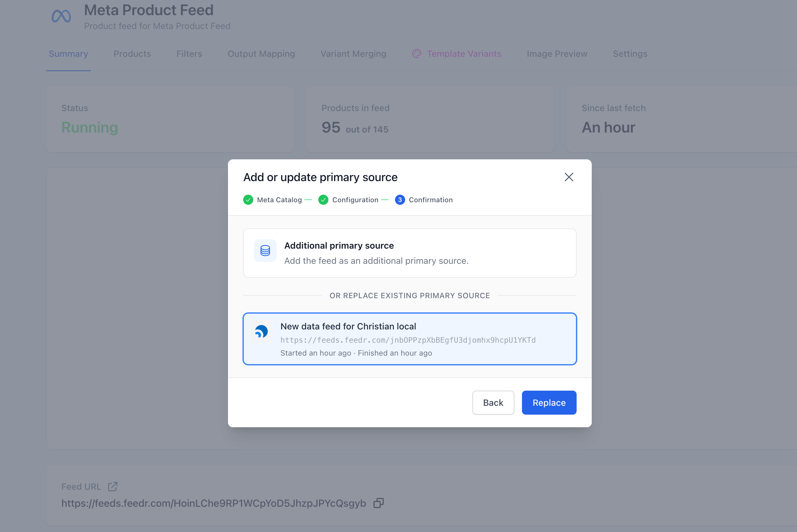This screenshot has height=532, width=797.
Task: Click the Template Variants palette icon
Action: (x=417, y=54)
